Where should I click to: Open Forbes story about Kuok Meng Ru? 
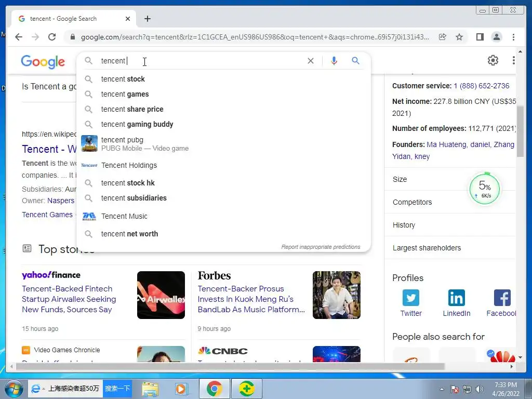[x=251, y=299]
